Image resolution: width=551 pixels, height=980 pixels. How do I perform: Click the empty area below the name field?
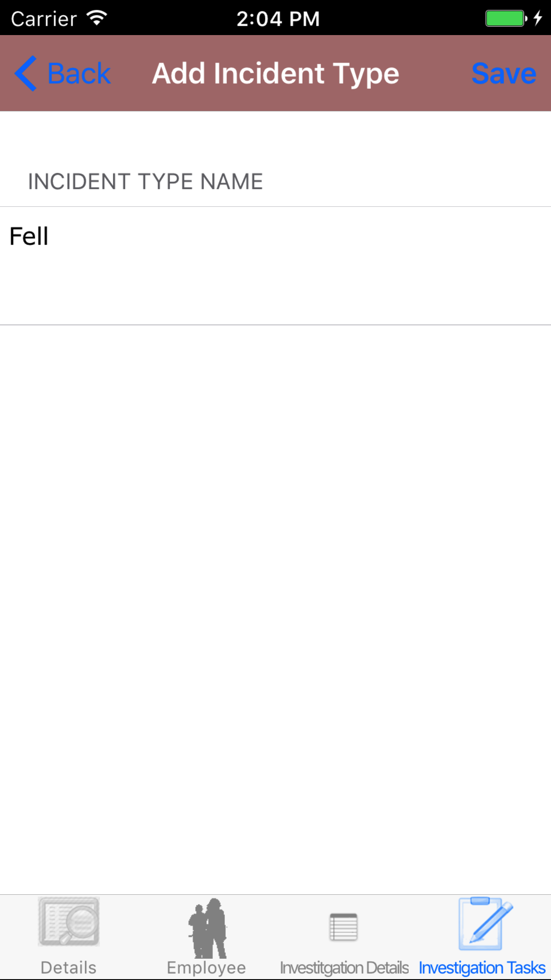pos(275,577)
